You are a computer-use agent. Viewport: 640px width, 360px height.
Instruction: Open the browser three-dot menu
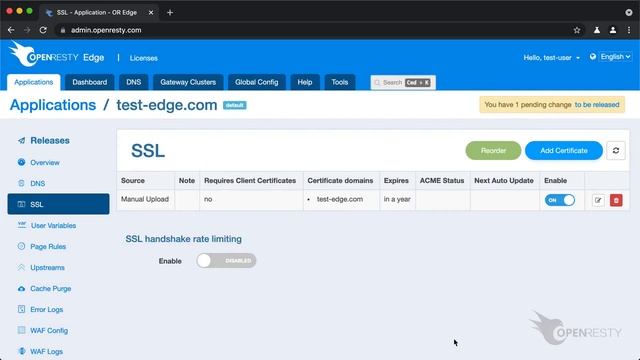pos(629,30)
